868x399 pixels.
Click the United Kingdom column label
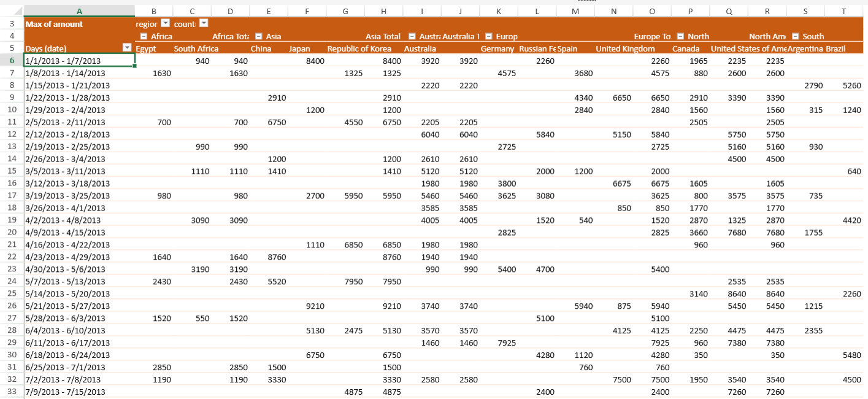point(625,48)
